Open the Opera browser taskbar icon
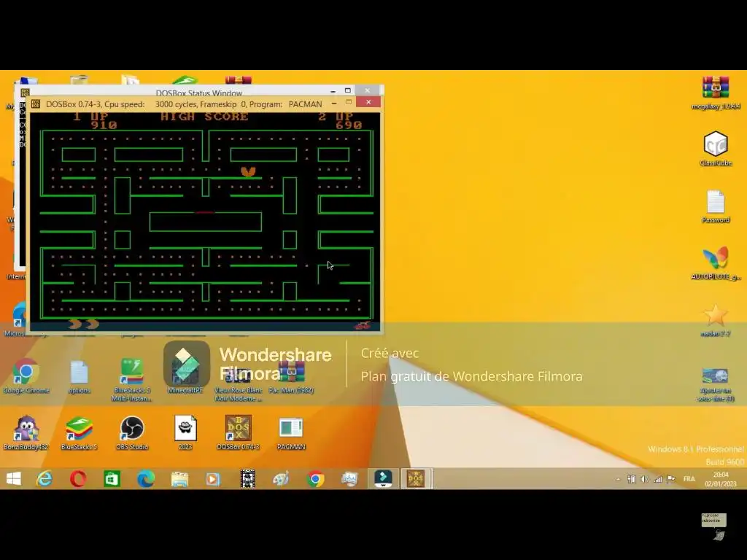This screenshot has width=747, height=560. [78, 478]
